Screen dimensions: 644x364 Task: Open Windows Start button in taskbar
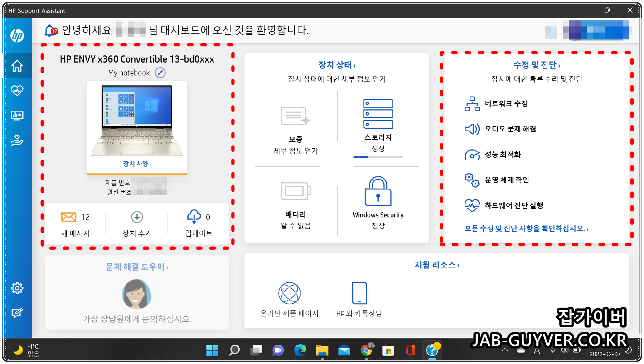212,350
